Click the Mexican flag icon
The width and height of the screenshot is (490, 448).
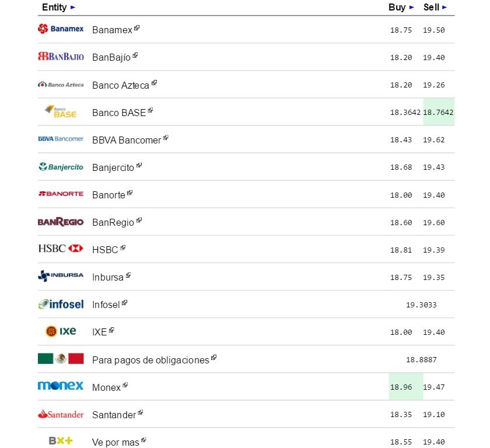click(61, 359)
